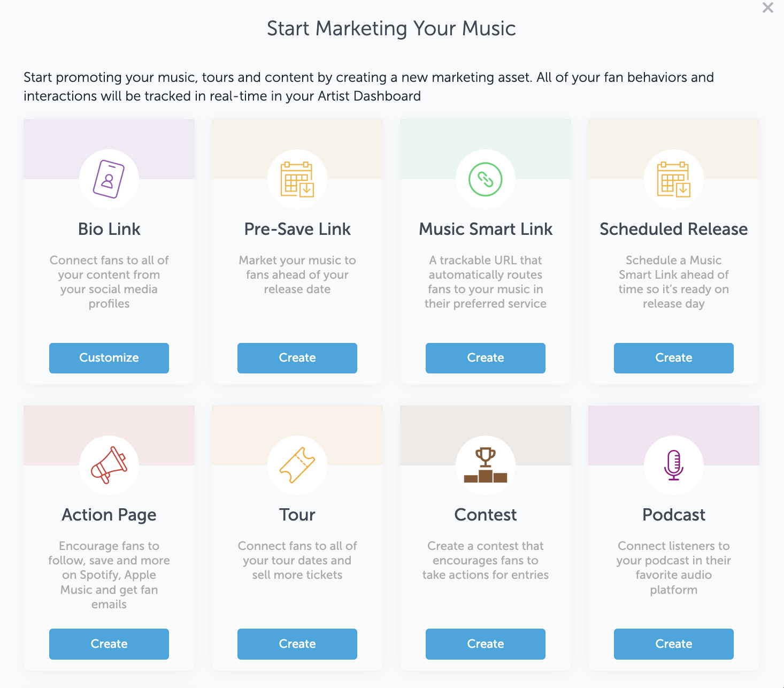Create a Pre-Save Link
784x688 pixels.
(x=297, y=358)
